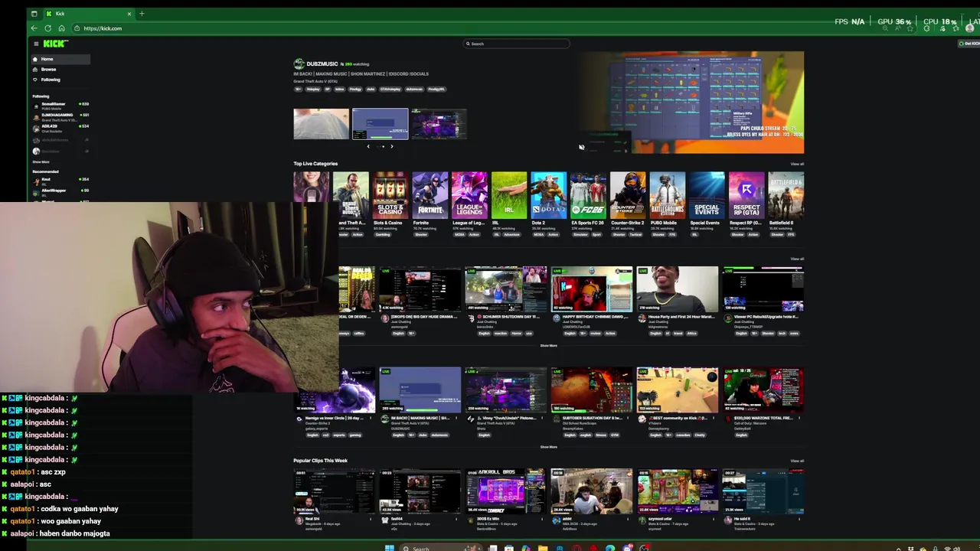Unmute the featured stream player
Image resolution: width=980 pixels, height=551 pixels.
tap(582, 147)
